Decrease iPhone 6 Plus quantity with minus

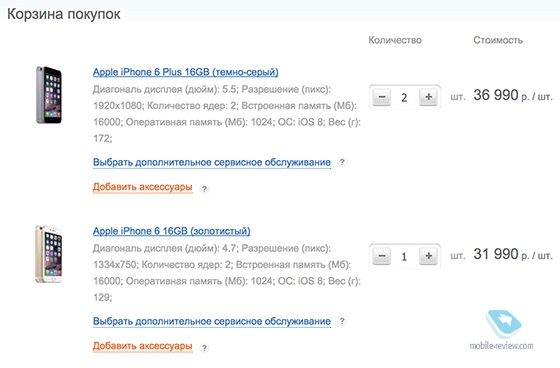(382, 97)
